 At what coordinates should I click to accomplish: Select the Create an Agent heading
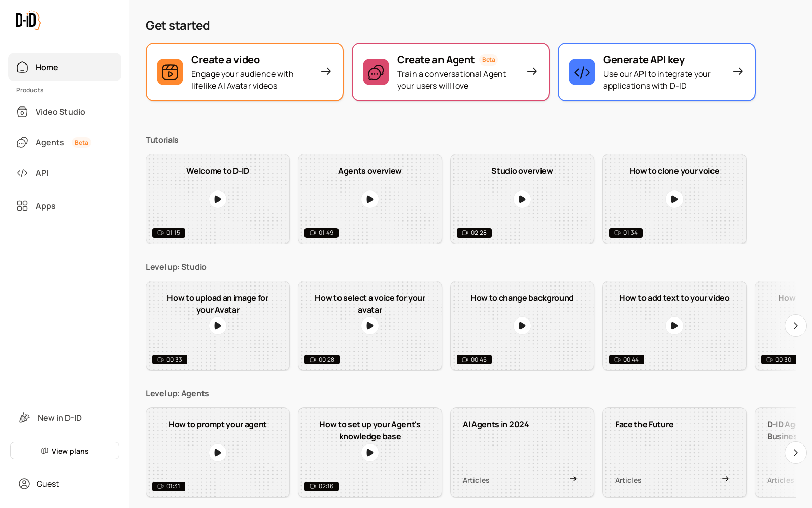pyautogui.click(x=436, y=60)
